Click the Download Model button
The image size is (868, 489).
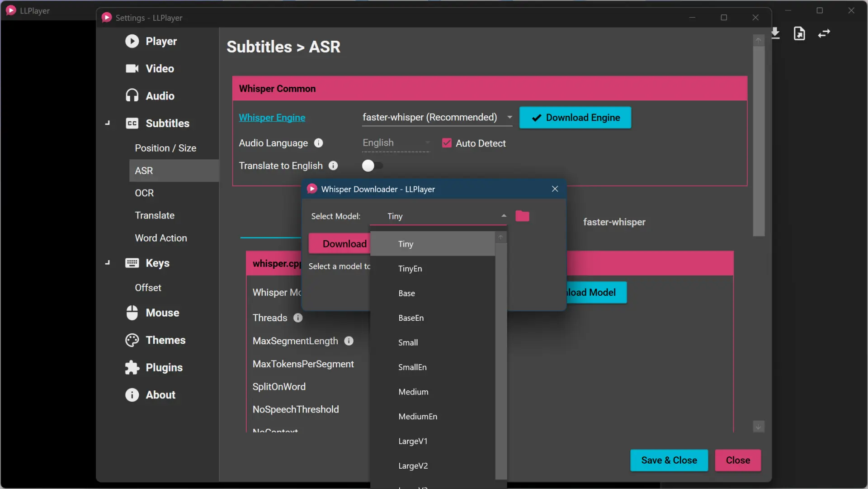coord(596,293)
